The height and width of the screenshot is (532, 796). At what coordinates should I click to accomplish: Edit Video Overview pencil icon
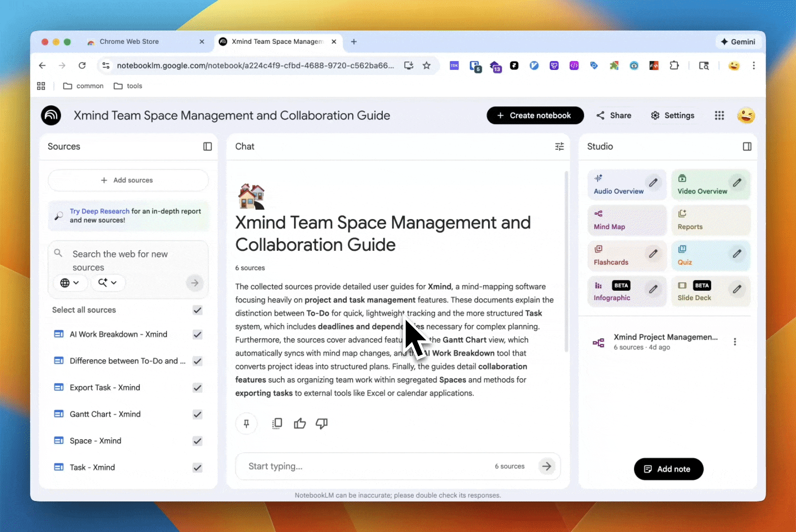pyautogui.click(x=737, y=183)
